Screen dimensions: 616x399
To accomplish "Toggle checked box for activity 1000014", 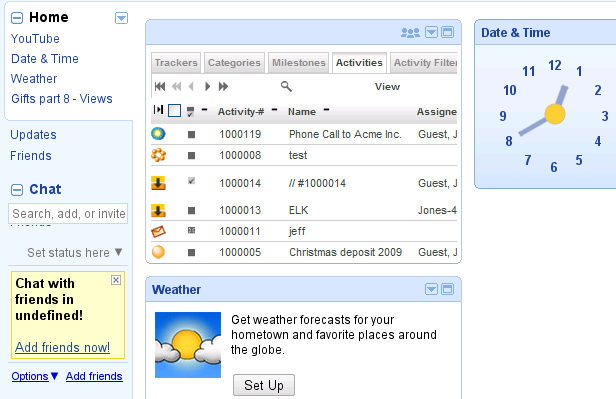I will click(191, 181).
